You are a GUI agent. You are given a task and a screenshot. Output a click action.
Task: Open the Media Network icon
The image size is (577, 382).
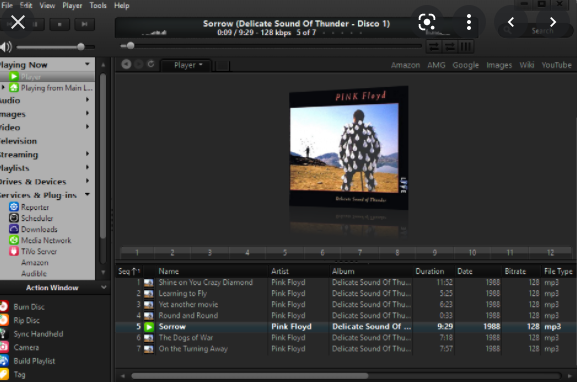pos(14,240)
